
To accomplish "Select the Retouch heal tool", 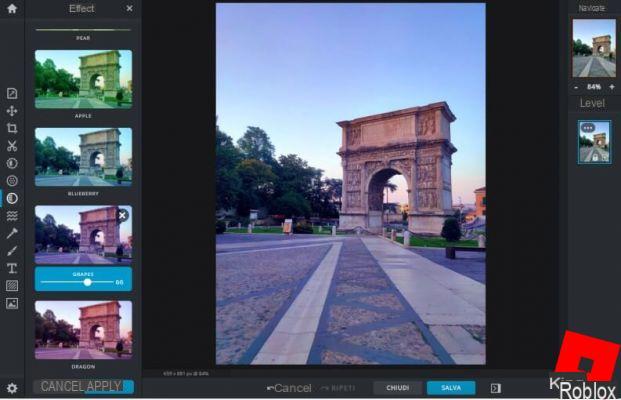I will pyautogui.click(x=12, y=233).
